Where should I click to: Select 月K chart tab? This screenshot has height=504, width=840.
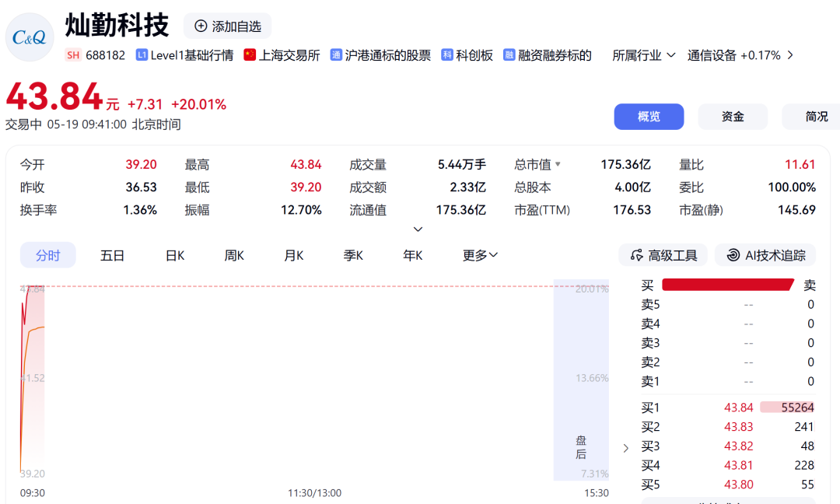(x=293, y=255)
